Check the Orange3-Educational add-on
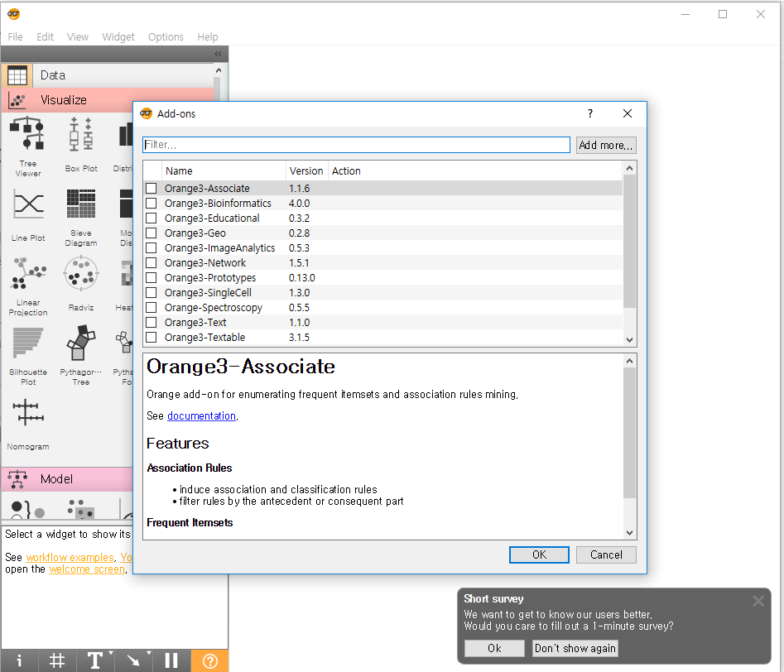The width and height of the screenshot is (784, 672). pos(151,218)
